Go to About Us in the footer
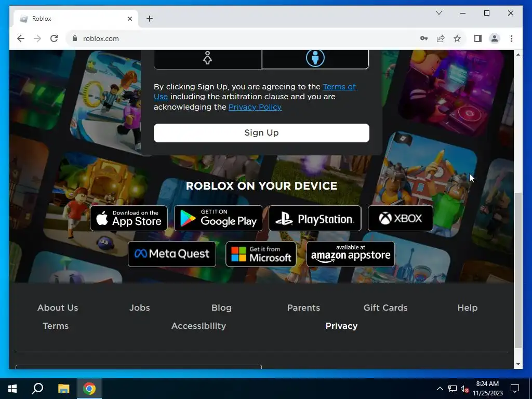532x399 pixels. tap(58, 308)
